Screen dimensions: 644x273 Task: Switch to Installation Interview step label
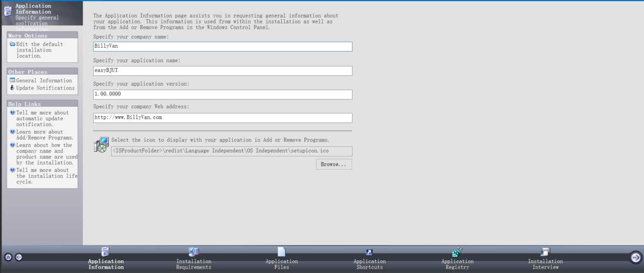click(545, 264)
